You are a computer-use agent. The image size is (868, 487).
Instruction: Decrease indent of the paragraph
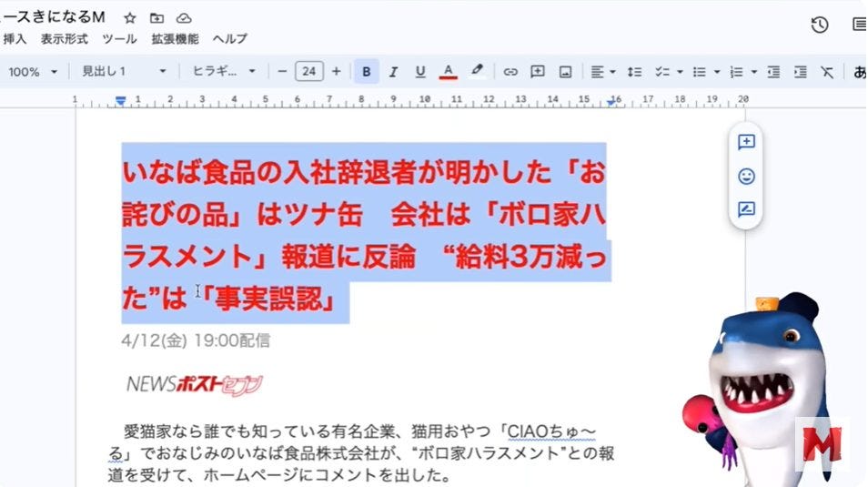pyautogui.click(x=773, y=72)
